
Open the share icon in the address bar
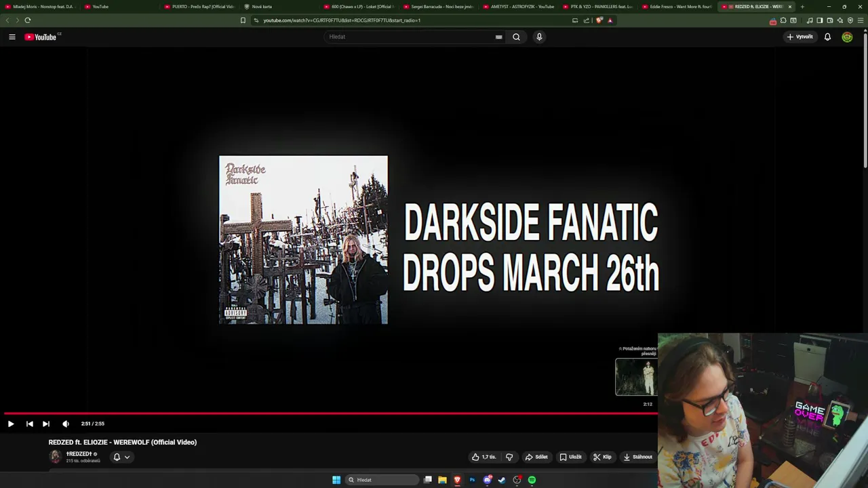tap(587, 20)
